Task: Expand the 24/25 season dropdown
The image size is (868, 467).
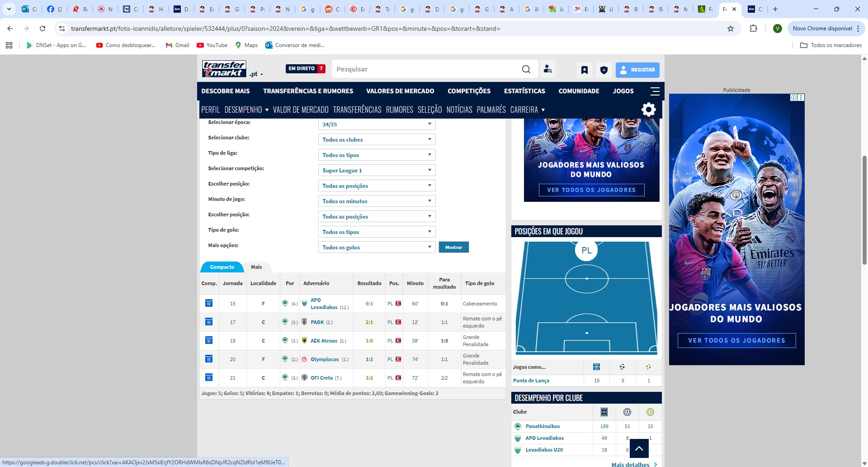Action: point(377,124)
